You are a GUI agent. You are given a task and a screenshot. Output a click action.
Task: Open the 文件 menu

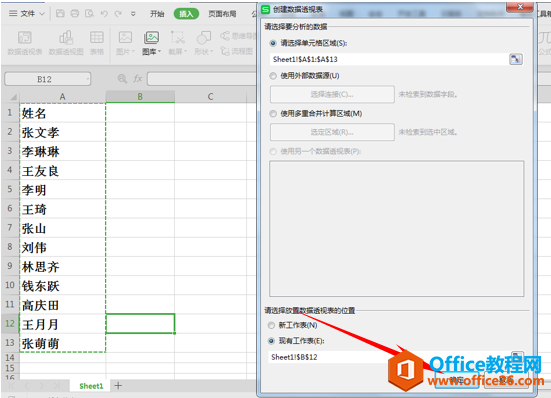(27, 14)
